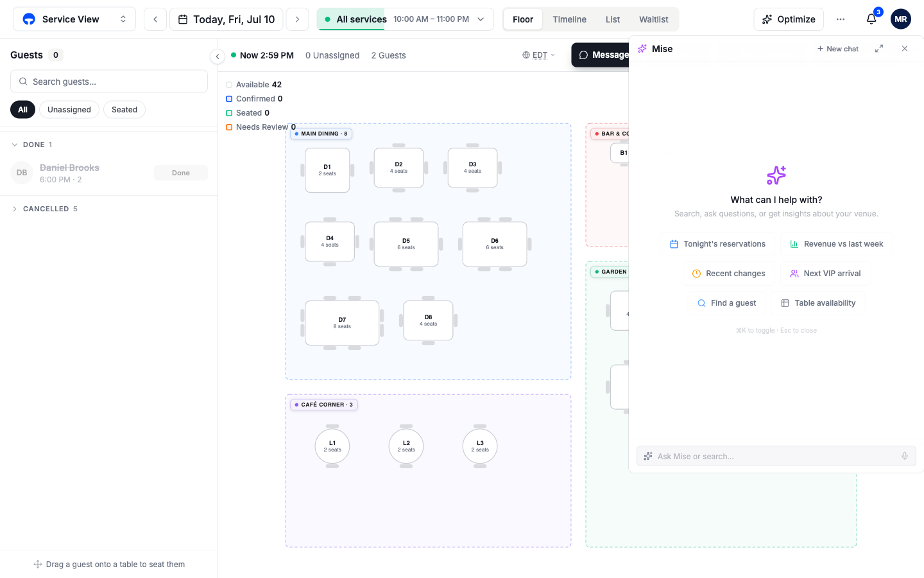Go to the next day
924x578 pixels.
tap(297, 19)
